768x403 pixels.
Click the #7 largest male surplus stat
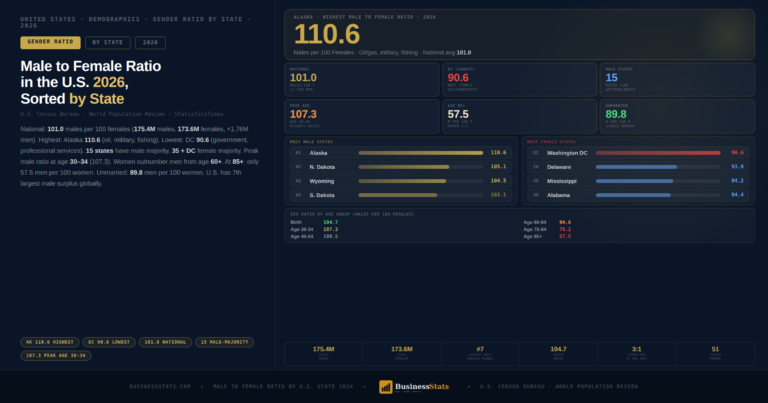point(480,354)
